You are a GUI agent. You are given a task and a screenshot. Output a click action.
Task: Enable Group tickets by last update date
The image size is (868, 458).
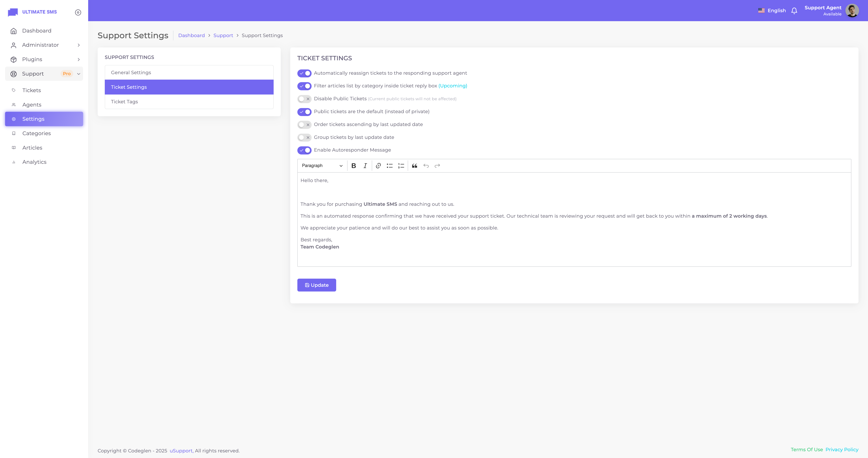304,137
